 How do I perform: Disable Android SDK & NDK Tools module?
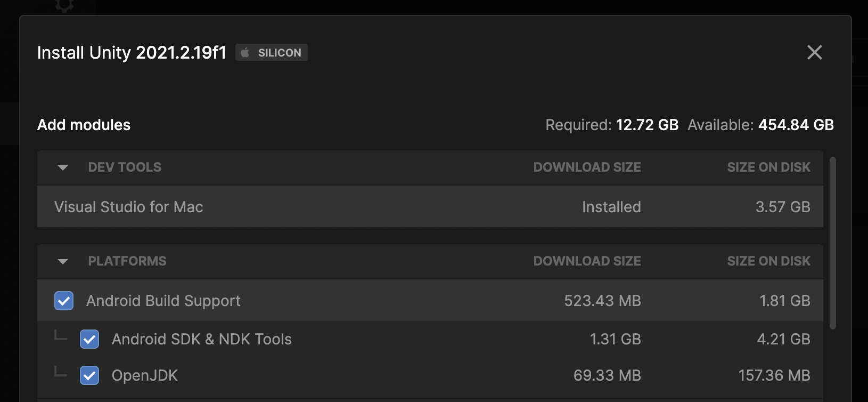(89, 339)
